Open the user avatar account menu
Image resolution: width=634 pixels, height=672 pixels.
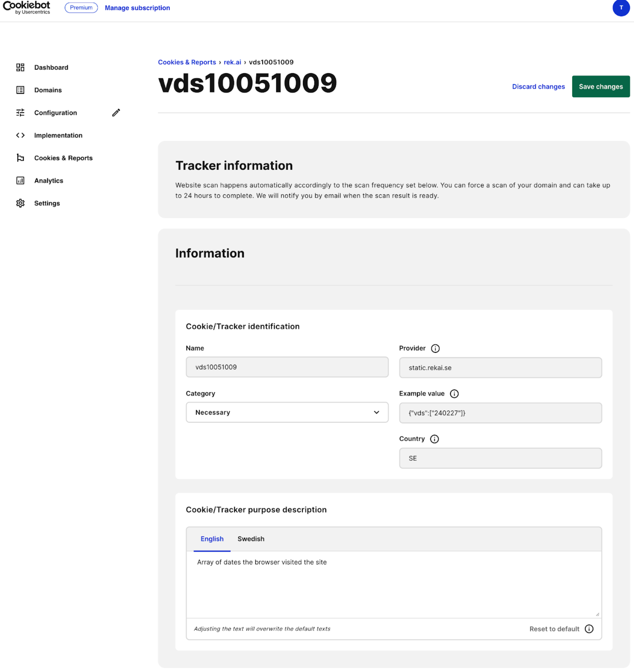coord(621,8)
